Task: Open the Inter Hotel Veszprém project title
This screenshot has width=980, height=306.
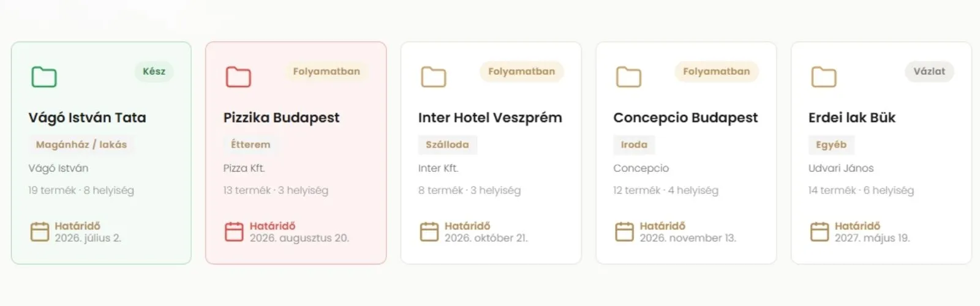Action: point(490,118)
